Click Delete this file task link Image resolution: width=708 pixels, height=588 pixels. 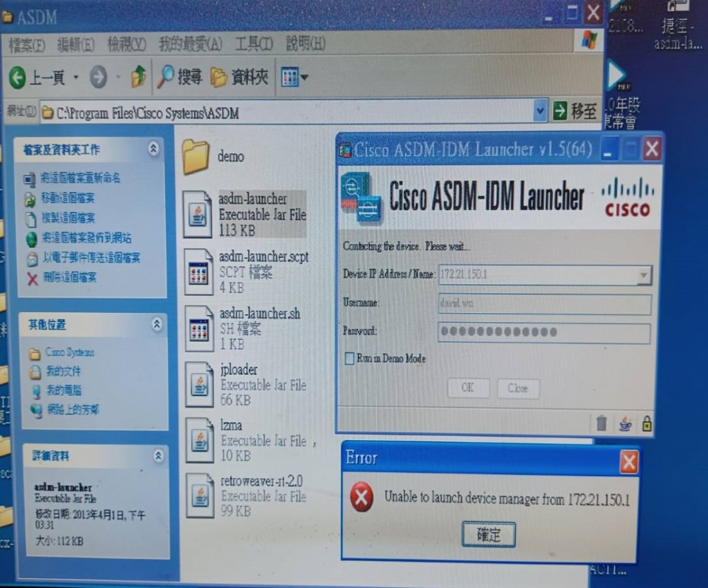click(x=70, y=277)
